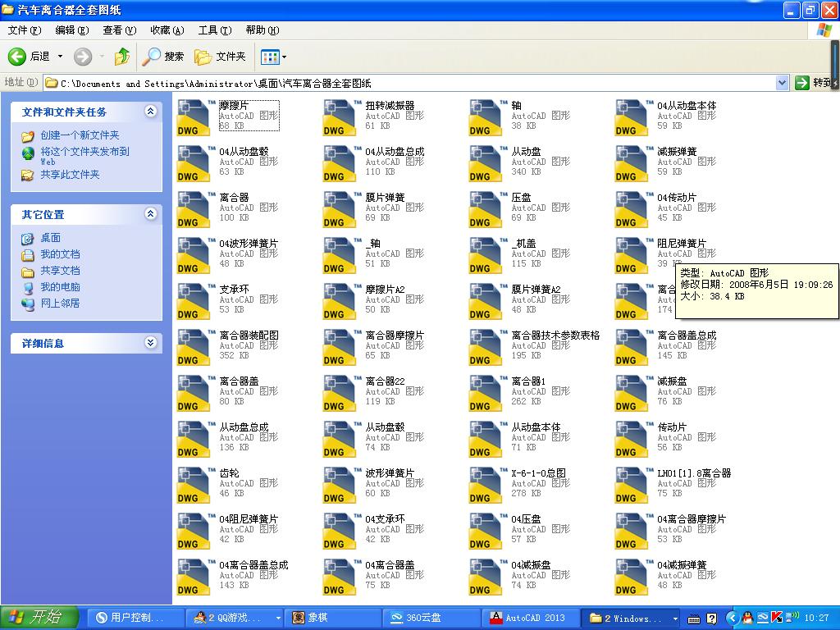Select the _机盖 DWG file icon
Screen dimensions: 840x630
(486, 256)
